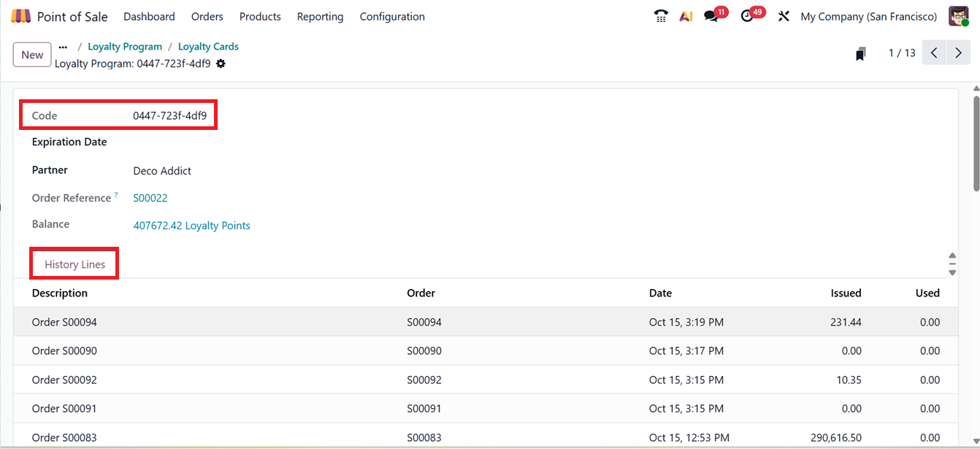Switch to the History Lines tab
The image size is (980, 449).
pos(74,264)
